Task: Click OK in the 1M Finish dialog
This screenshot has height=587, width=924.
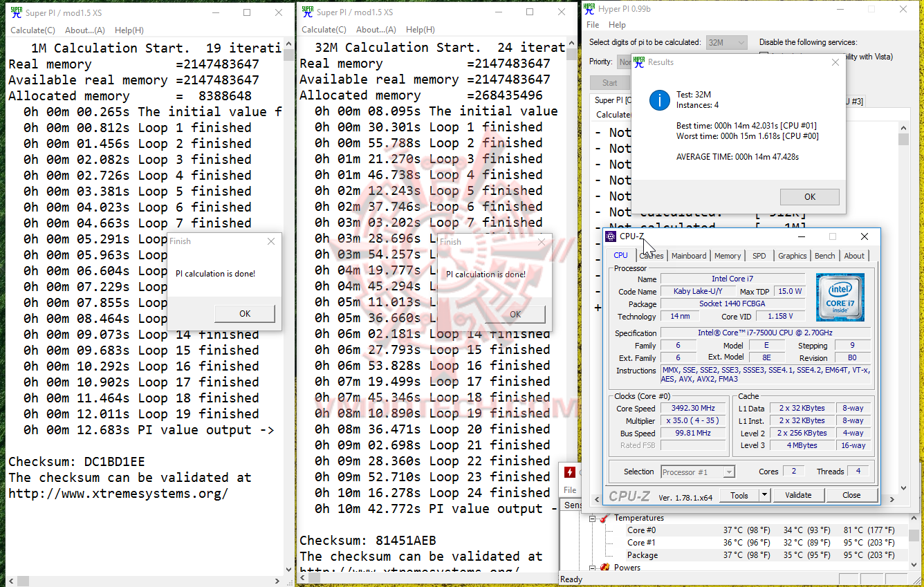Action: pyautogui.click(x=245, y=313)
